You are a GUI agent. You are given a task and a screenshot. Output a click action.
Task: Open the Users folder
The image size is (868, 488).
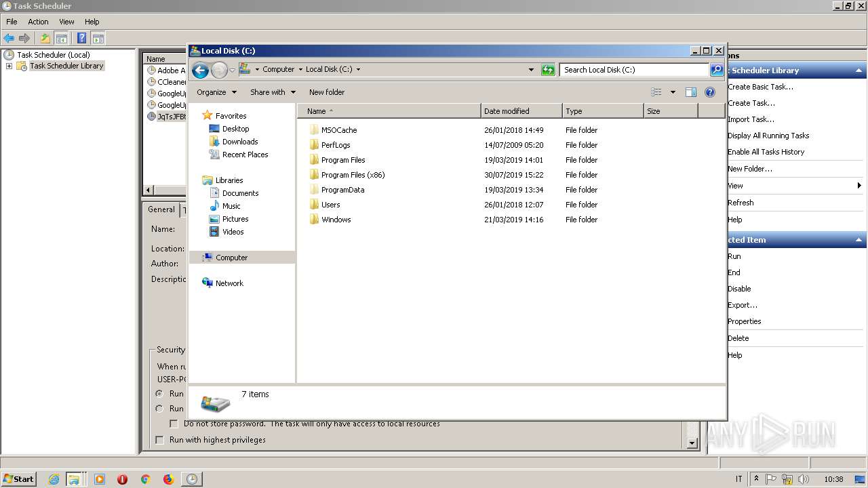(x=330, y=205)
